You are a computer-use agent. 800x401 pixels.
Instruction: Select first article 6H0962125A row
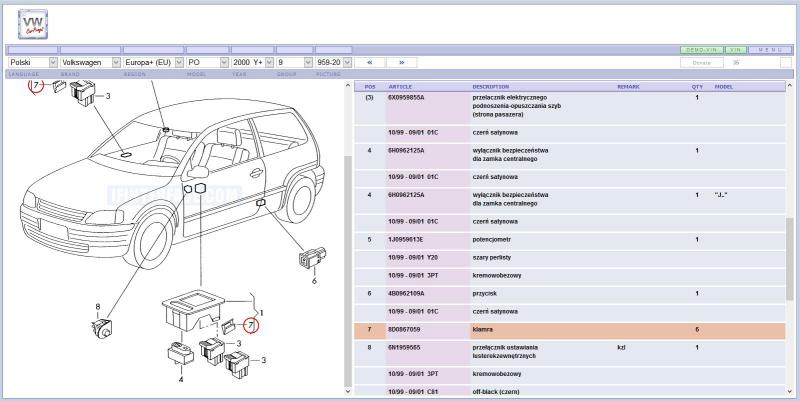tap(570, 155)
